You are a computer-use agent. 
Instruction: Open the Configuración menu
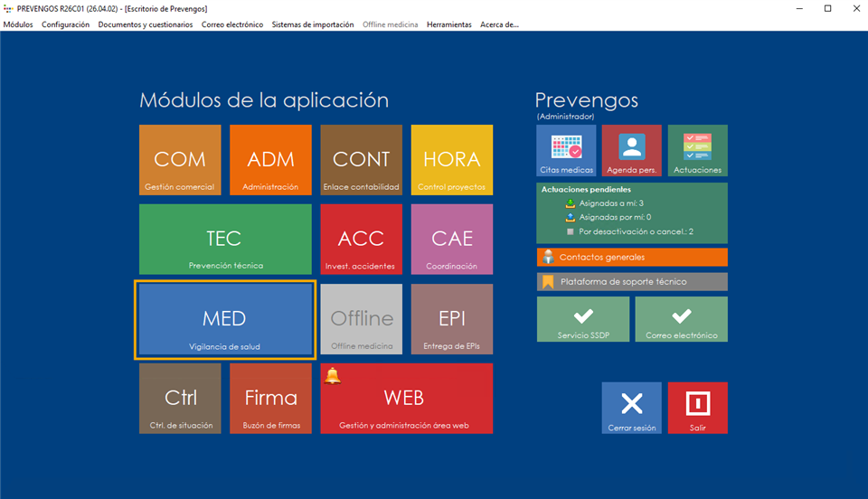point(65,24)
